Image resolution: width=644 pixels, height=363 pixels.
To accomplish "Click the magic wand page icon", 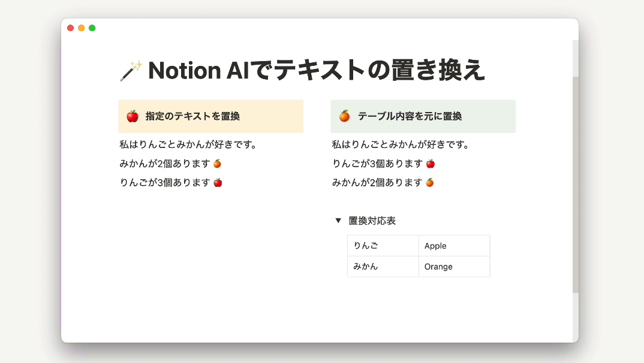I will 131,71.
